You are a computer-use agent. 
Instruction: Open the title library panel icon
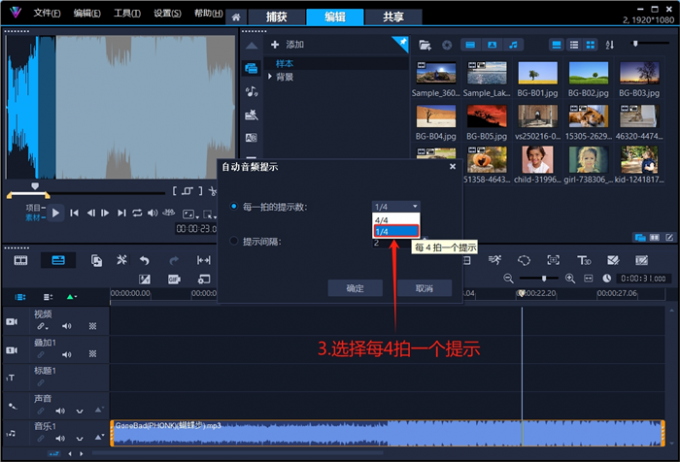(251, 138)
